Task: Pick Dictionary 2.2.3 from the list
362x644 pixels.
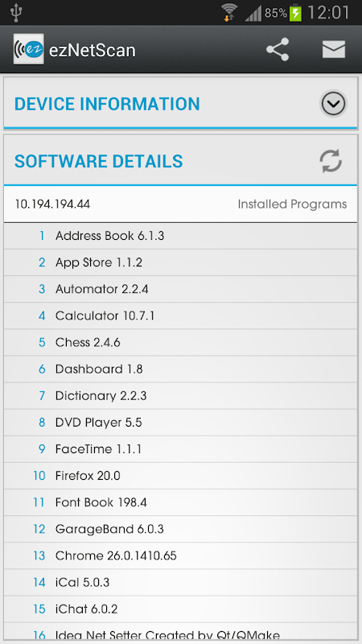Action: [180, 396]
